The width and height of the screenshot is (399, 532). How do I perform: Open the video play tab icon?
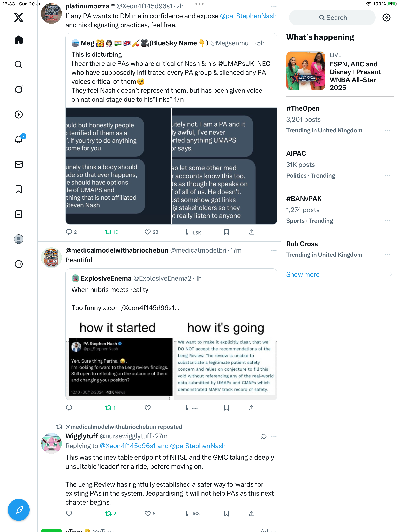(19, 115)
